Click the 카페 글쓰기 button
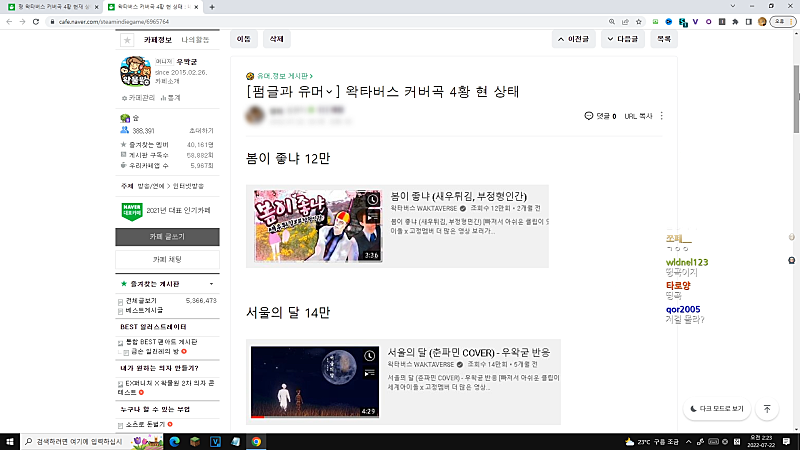This screenshot has width=800, height=450. [167, 237]
